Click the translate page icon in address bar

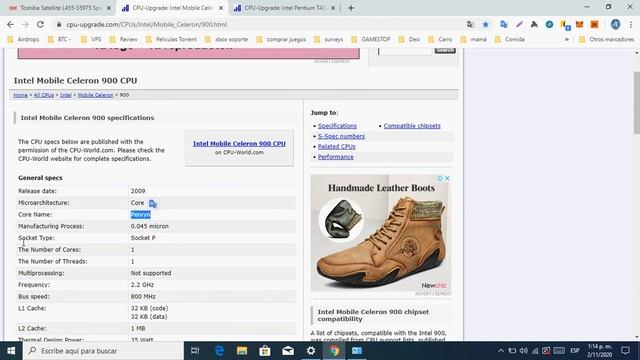470,24
